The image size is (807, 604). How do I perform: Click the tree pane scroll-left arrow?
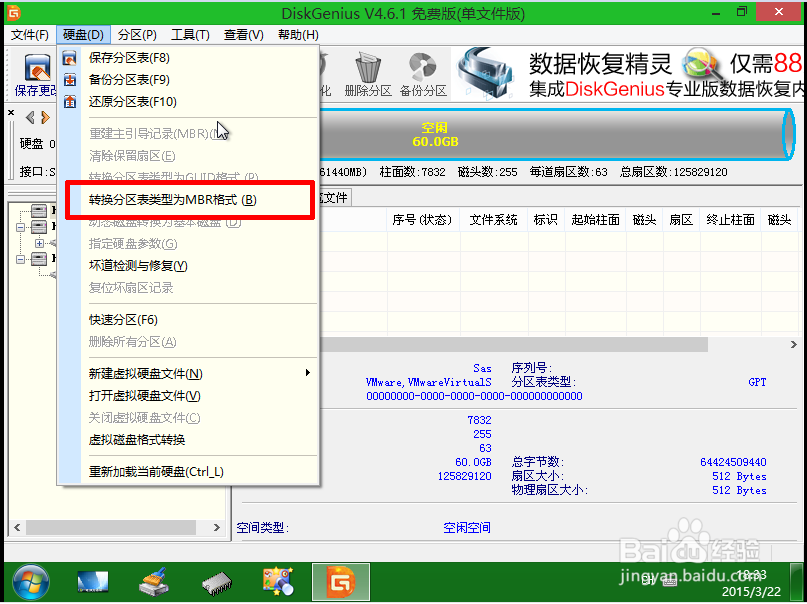pyautogui.click(x=17, y=527)
